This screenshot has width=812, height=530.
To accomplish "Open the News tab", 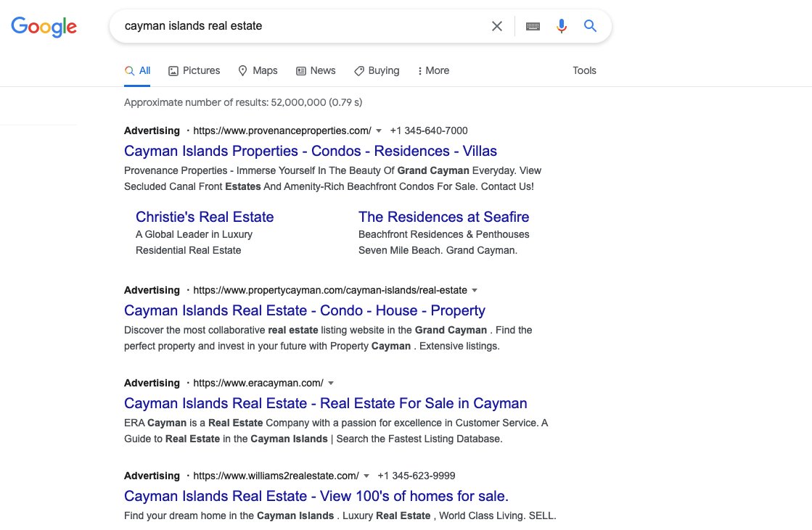I will pos(316,70).
